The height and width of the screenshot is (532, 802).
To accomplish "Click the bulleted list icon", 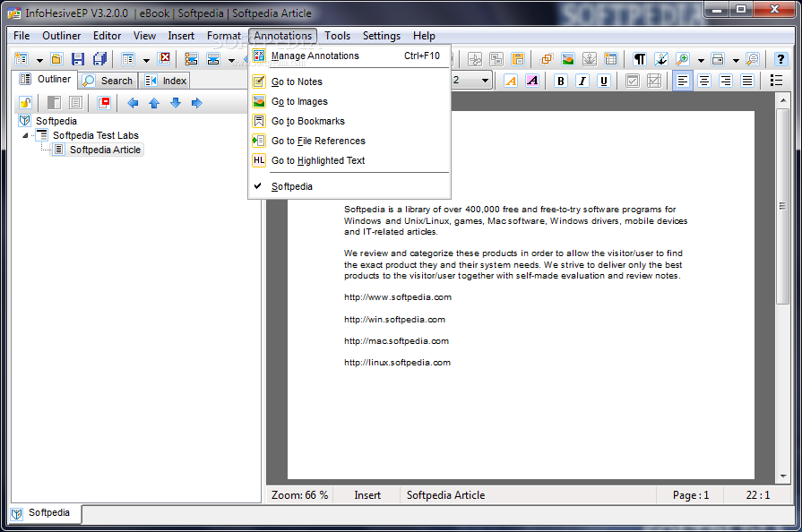I will [776, 81].
